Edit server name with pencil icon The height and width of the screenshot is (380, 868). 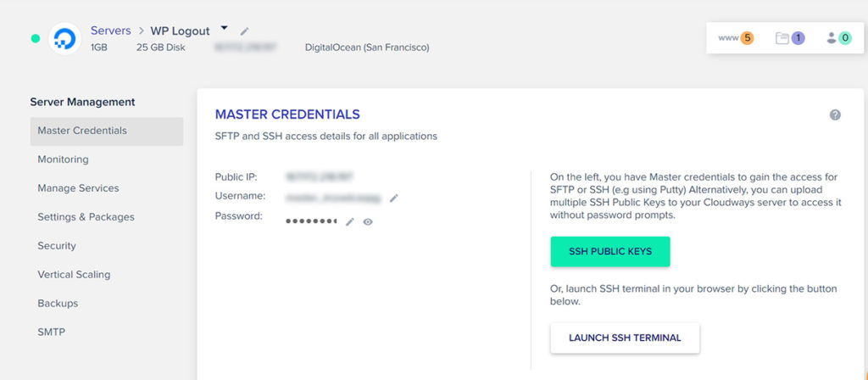245,31
